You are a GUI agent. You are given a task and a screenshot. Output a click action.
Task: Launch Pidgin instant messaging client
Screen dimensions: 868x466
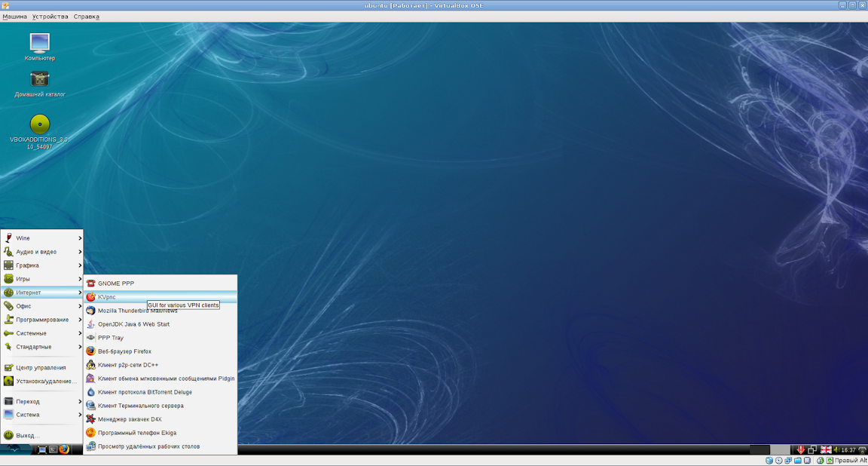160,379
